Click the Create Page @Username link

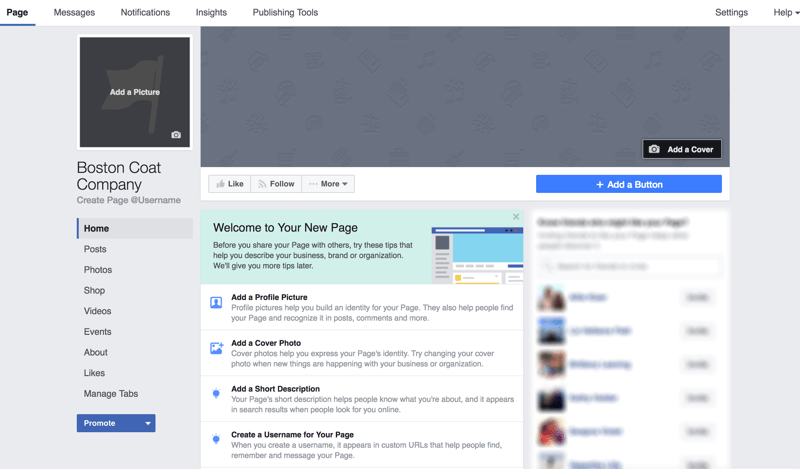click(129, 200)
